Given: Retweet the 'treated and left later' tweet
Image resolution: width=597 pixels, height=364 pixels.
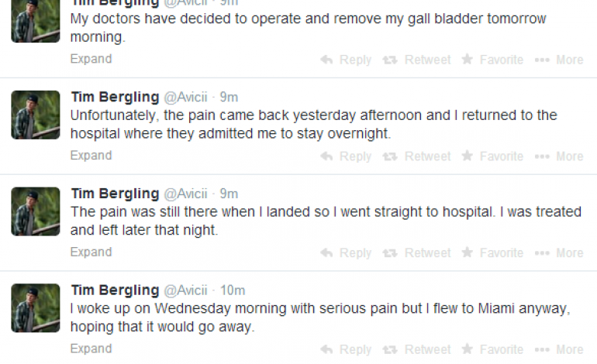Looking at the screenshot, I should 416,253.
